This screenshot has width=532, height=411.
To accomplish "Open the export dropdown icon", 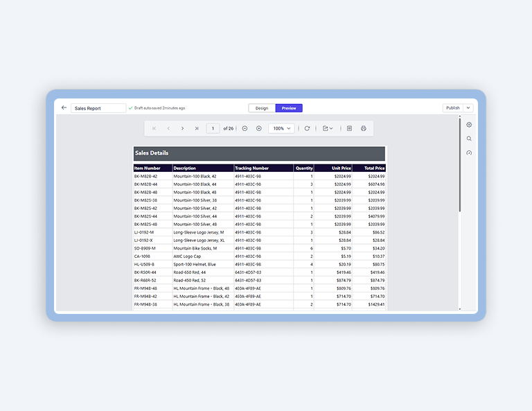I will pos(328,128).
